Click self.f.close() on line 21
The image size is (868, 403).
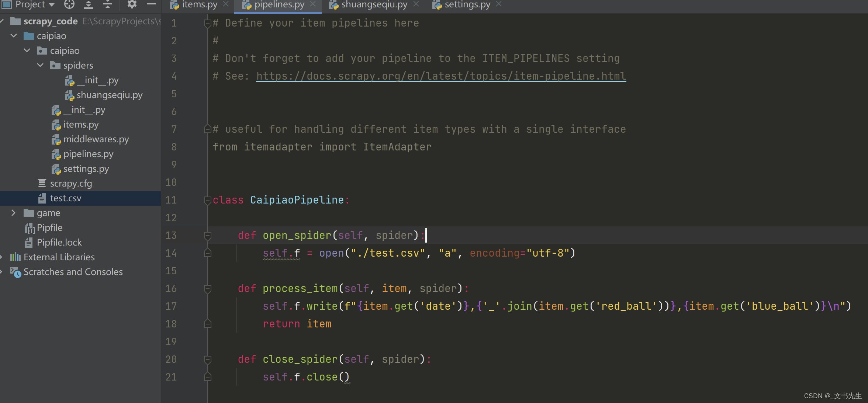tap(306, 377)
